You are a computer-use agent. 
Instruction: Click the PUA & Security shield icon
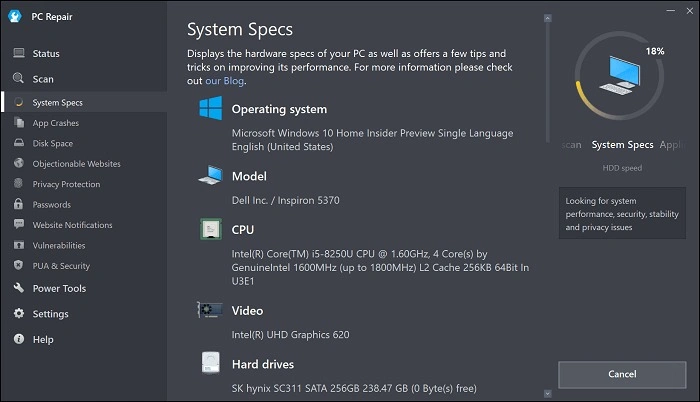point(18,266)
